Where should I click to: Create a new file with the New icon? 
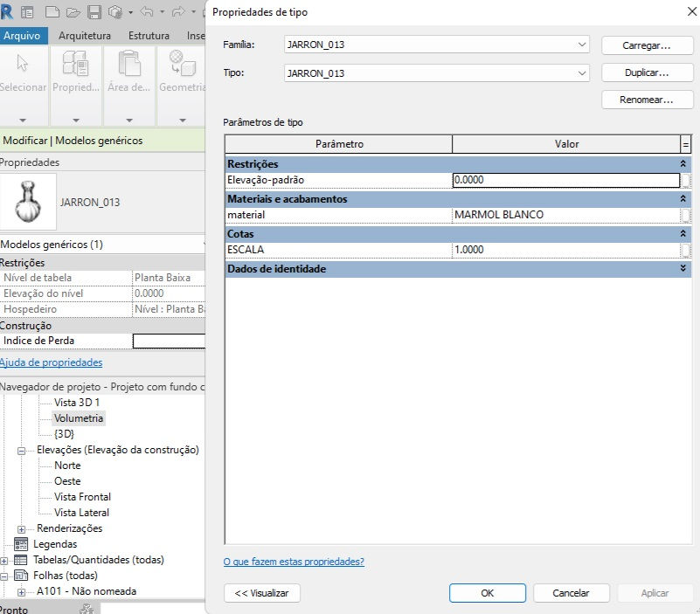[x=52, y=12]
